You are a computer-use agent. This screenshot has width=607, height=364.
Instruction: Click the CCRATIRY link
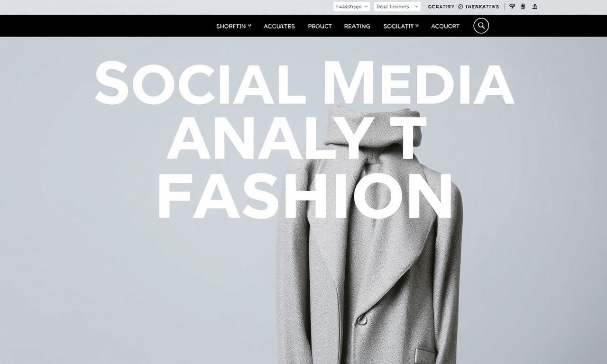[x=441, y=7]
